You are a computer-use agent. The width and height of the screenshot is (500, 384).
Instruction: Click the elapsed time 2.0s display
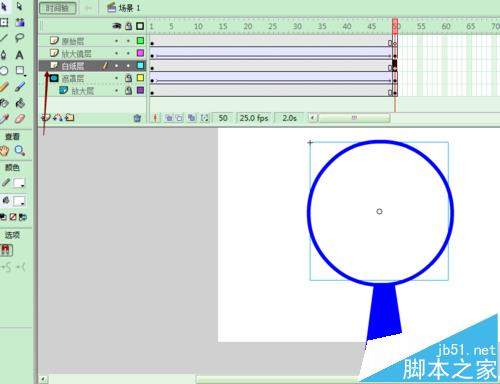pyautogui.click(x=289, y=118)
